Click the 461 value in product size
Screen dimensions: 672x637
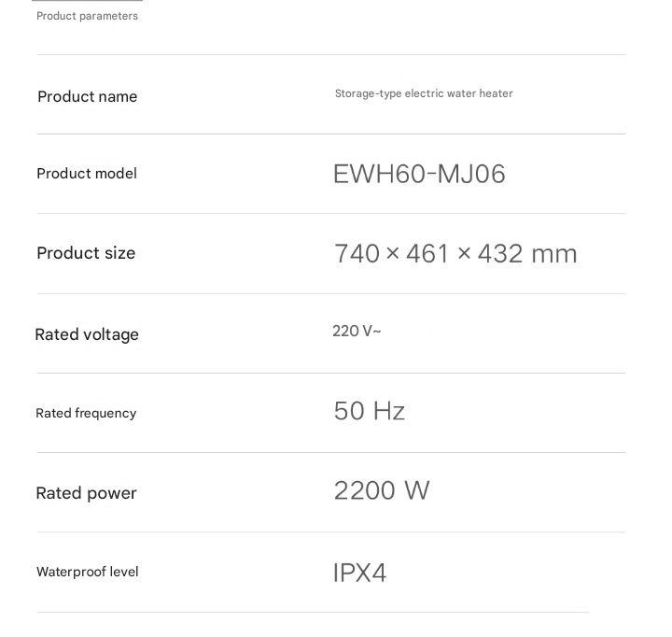[x=427, y=254]
